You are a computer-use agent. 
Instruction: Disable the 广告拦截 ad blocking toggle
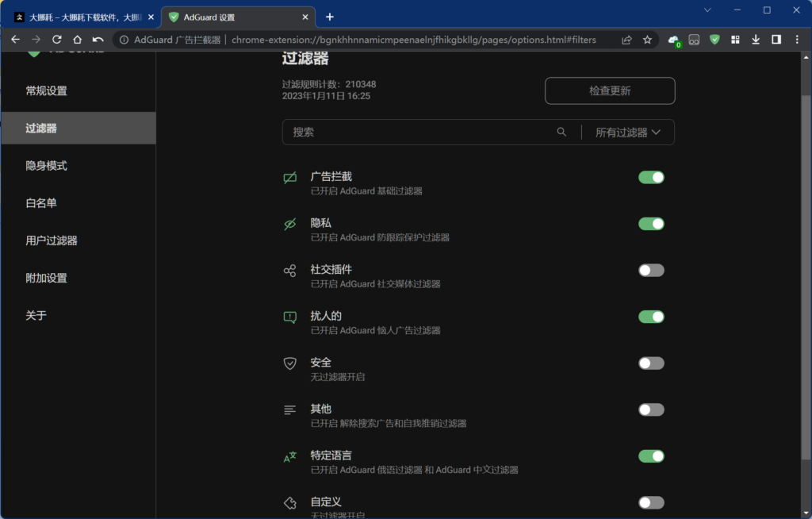pyautogui.click(x=651, y=178)
